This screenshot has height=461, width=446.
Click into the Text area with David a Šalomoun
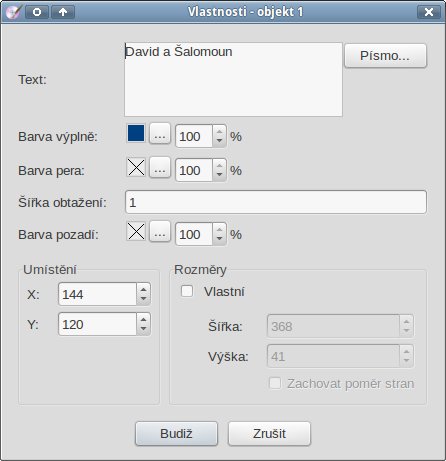(233, 79)
